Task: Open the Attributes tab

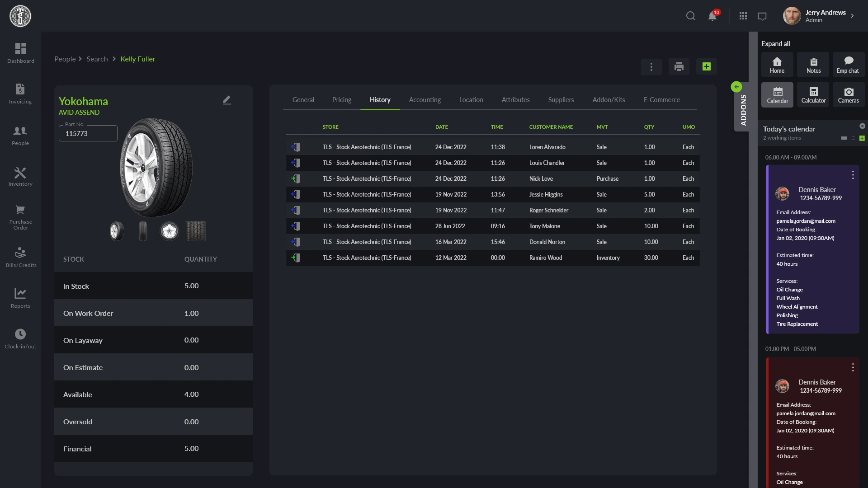Action: point(515,100)
